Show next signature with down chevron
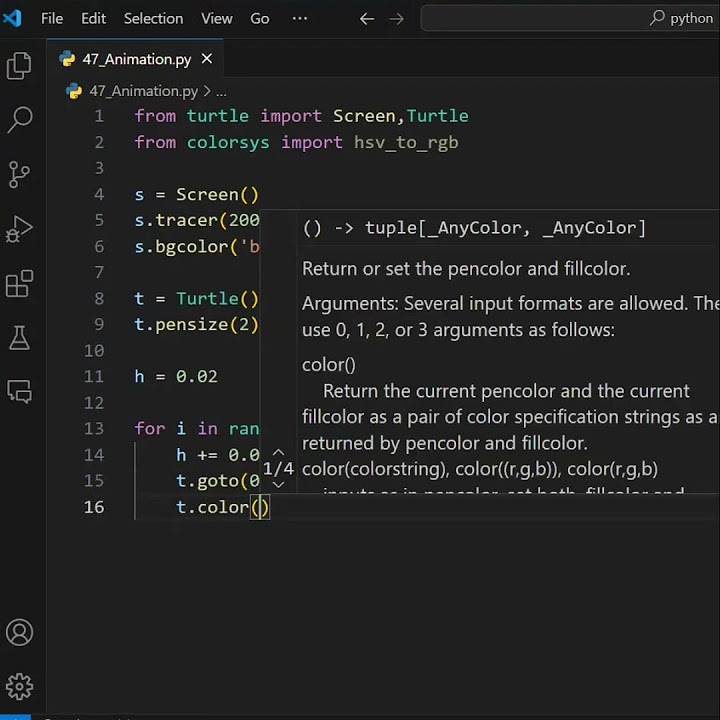 [278, 485]
